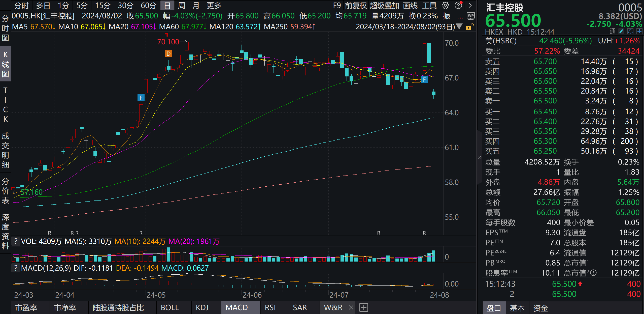644x314 pixels.
Task: Select the 月 monthly period
Action: [x=196, y=5]
